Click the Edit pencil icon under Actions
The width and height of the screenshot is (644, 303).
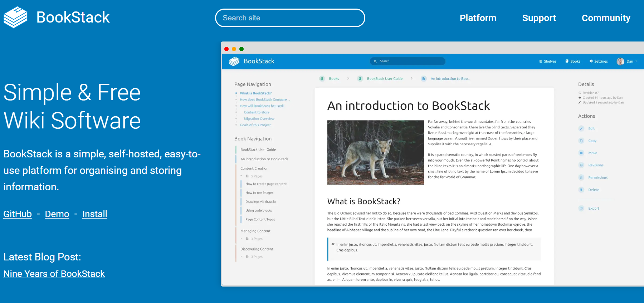tap(581, 128)
